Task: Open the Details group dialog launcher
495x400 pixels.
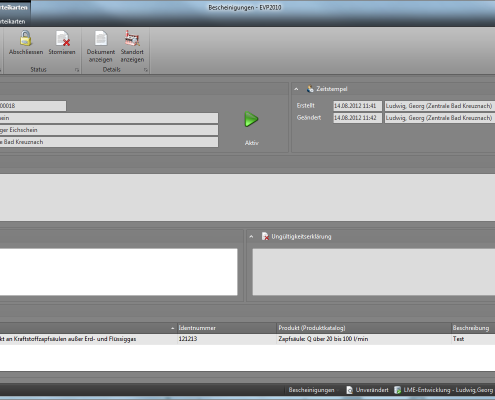Action: (x=146, y=70)
